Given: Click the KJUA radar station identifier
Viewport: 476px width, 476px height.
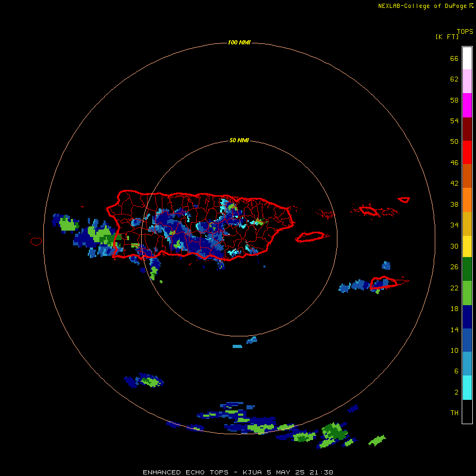Looking at the screenshot, I should (252, 472).
